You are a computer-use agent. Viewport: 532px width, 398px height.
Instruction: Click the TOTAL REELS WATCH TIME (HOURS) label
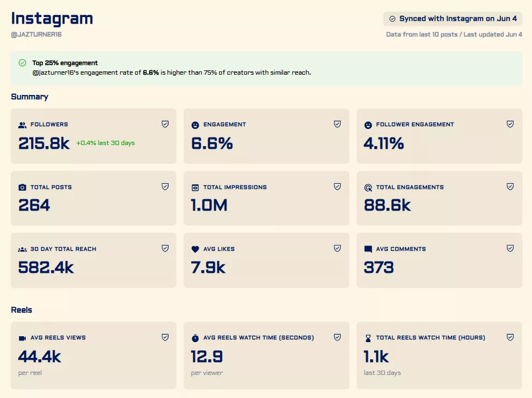click(431, 338)
